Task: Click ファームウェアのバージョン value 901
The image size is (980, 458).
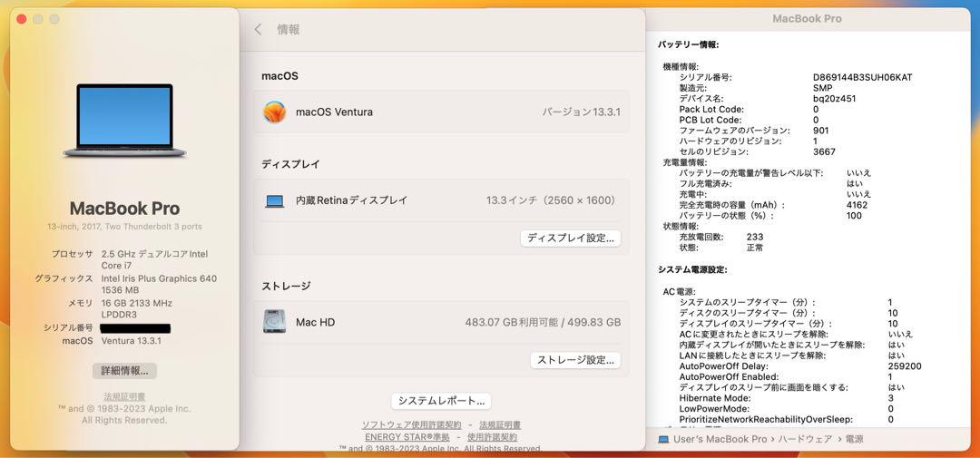Action: [x=820, y=131]
